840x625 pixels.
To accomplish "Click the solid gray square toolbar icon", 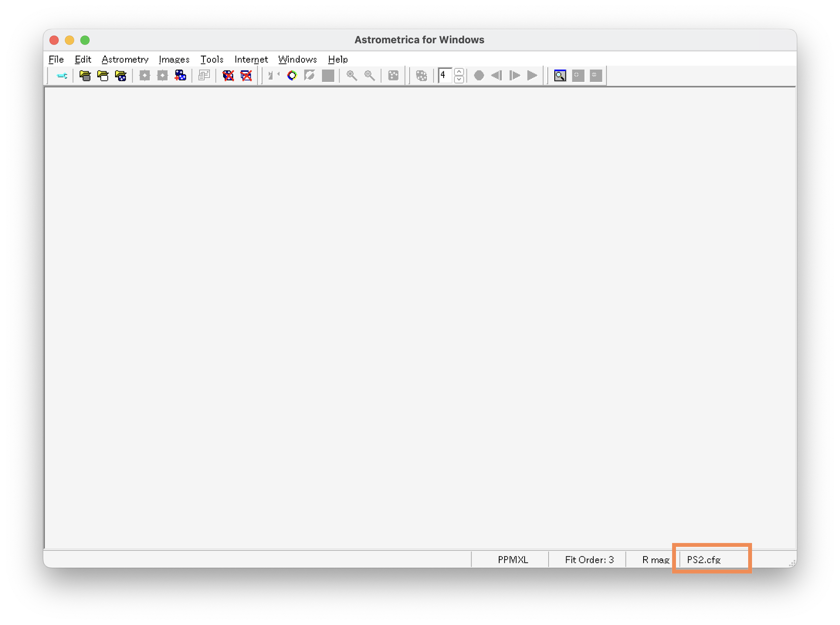I will pyautogui.click(x=328, y=76).
